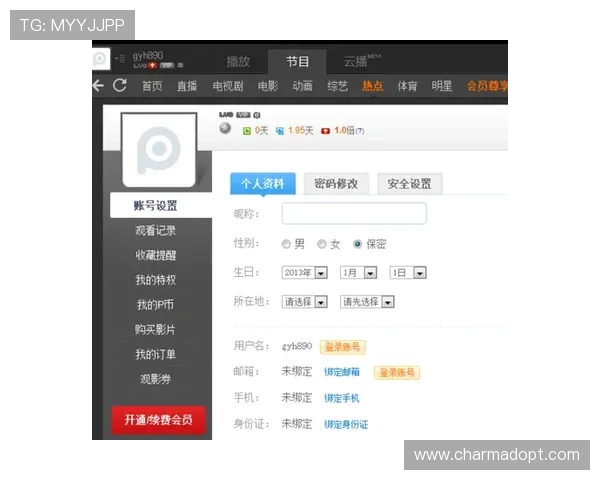Select 观看记录 in the sidebar
Screen dimensions: 600x480
click(155, 230)
